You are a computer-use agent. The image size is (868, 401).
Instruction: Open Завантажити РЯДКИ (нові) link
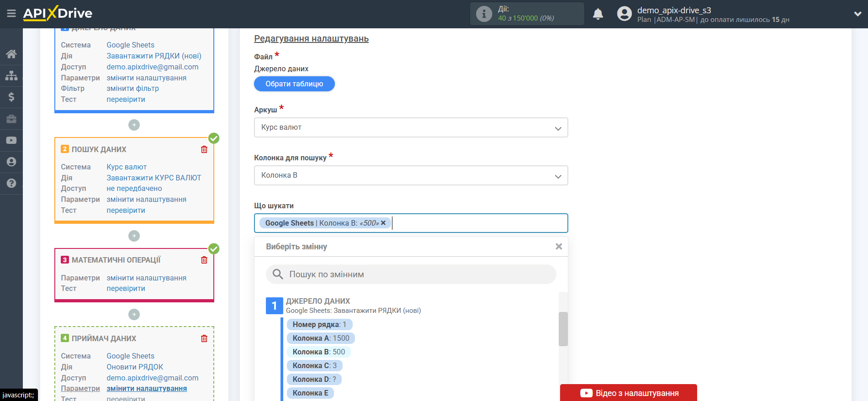point(154,56)
